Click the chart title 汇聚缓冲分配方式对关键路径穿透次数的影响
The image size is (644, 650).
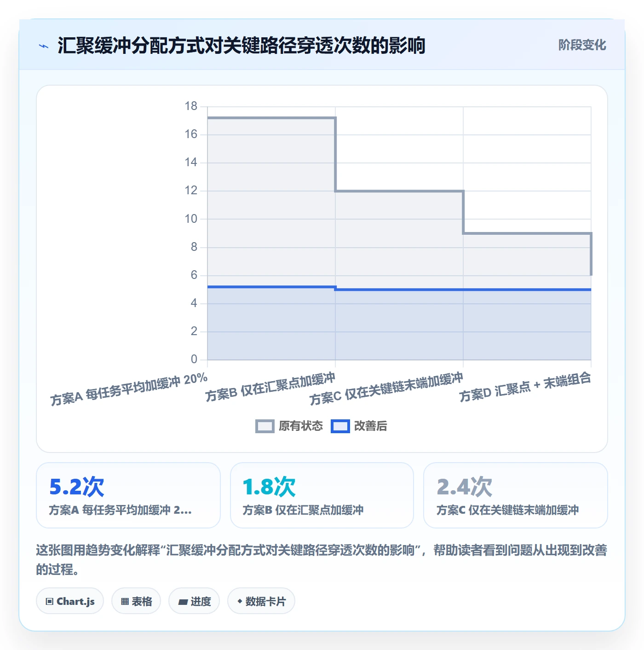pos(241,46)
